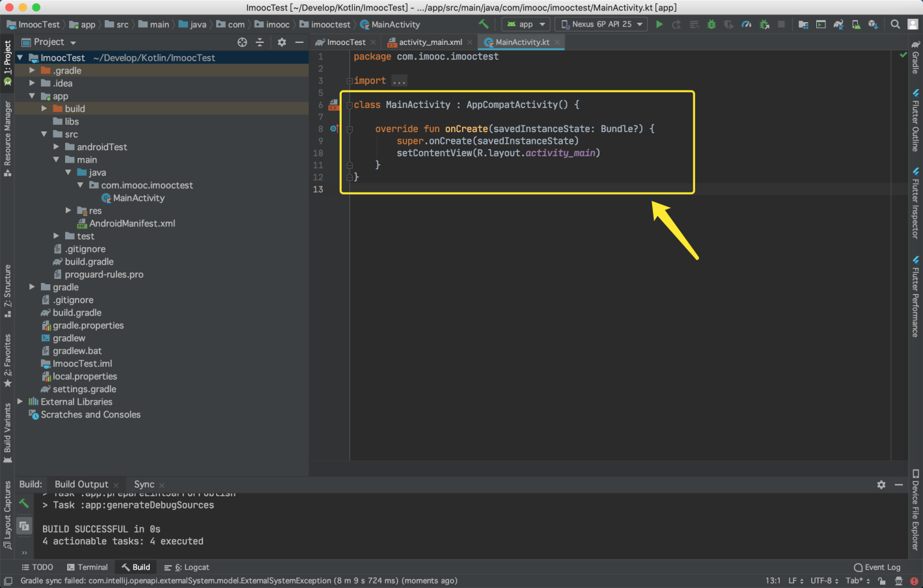Open the Logcat tool tab

tap(186, 568)
